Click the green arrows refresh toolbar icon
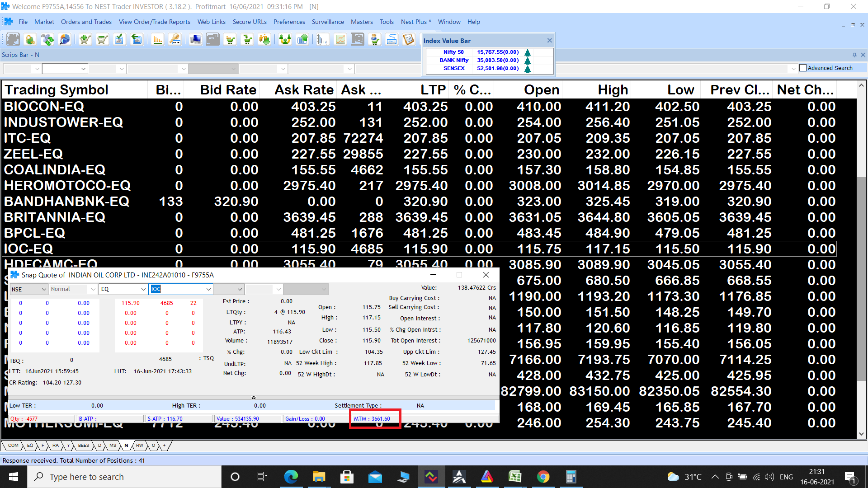868x488 pixels. [47, 40]
